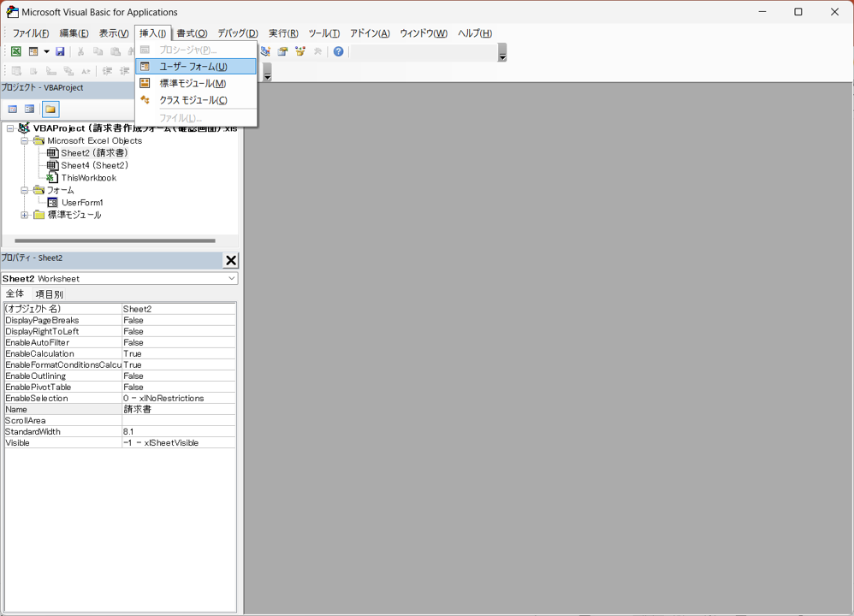
Task: Choose クラス モジュール from the Insert menu
Action: pyautogui.click(x=193, y=100)
